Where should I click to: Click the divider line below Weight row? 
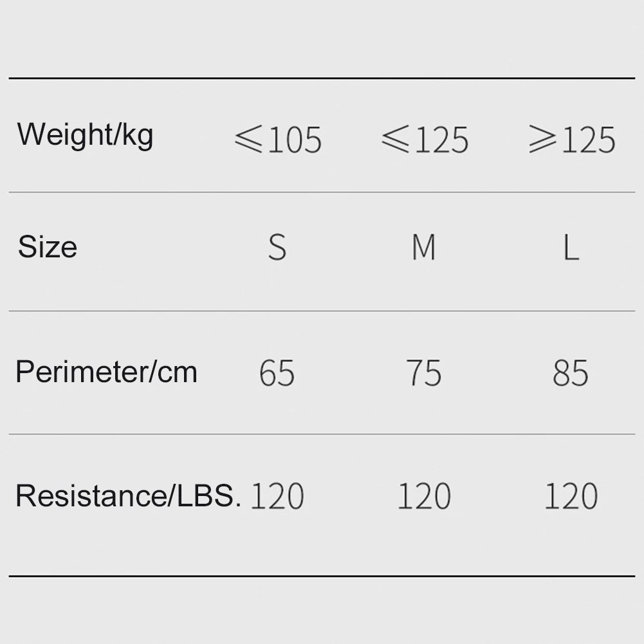322,192
